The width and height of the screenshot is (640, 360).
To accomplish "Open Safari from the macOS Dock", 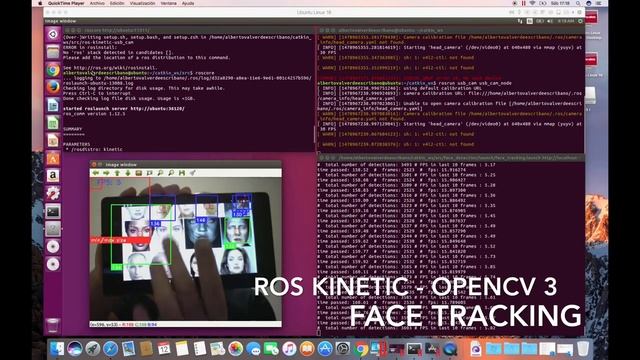I will pos(110,349).
